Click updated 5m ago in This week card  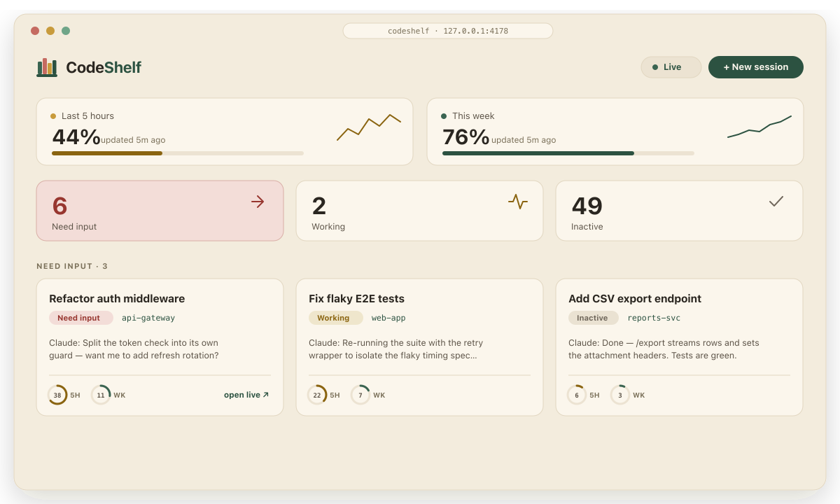tap(524, 140)
